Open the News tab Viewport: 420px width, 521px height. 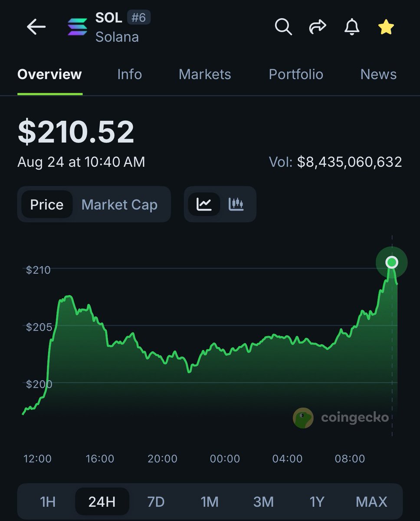point(378,74)
